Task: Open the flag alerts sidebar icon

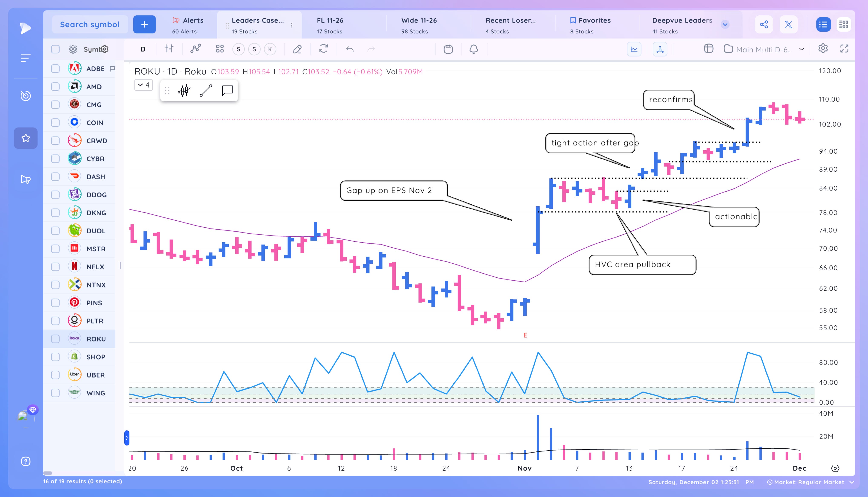Action: tap(26, 180)
